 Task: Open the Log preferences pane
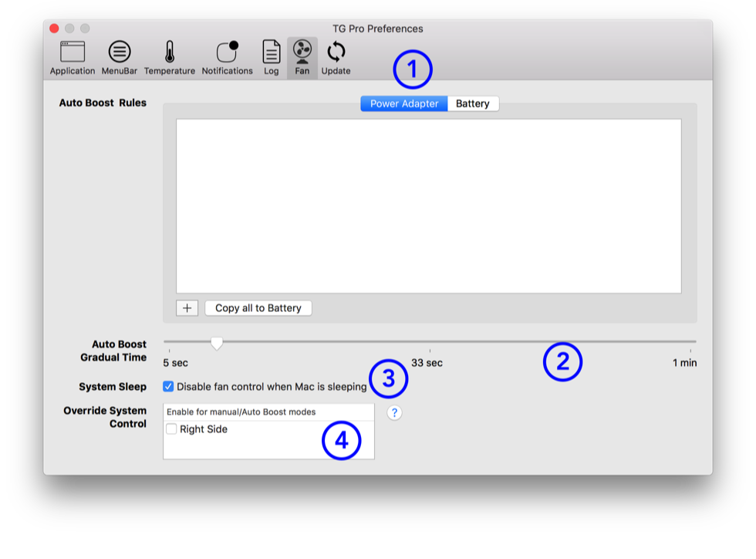(x=271, y=58)
